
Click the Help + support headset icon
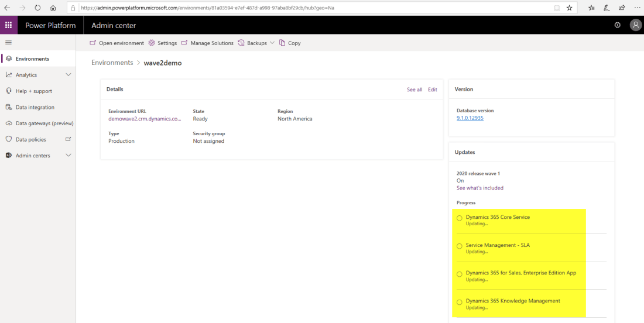click(x=9, y=91)
